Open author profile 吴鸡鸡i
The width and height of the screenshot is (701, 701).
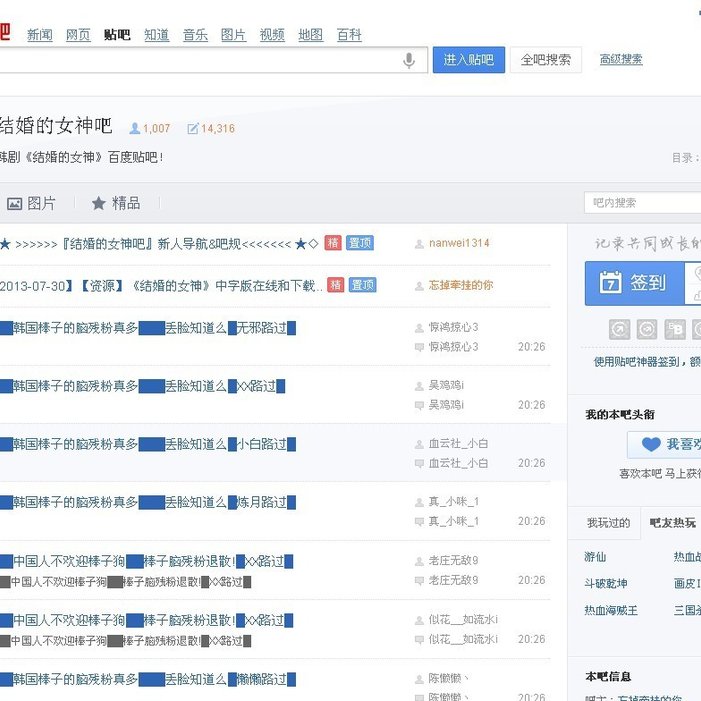(446, 385)
